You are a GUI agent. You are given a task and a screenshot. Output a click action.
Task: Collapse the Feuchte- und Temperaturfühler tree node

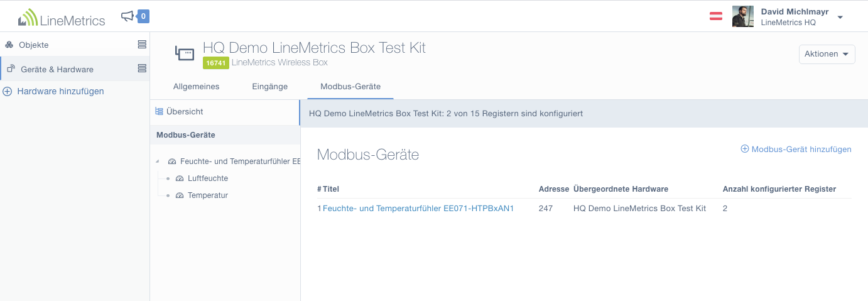pyautogui.click(x=157, y=161)
